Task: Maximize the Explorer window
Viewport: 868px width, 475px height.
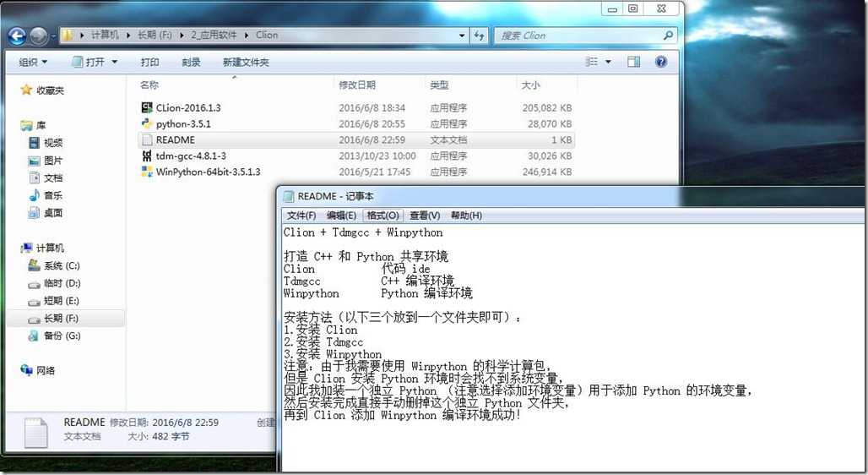Action: point(632,8)
